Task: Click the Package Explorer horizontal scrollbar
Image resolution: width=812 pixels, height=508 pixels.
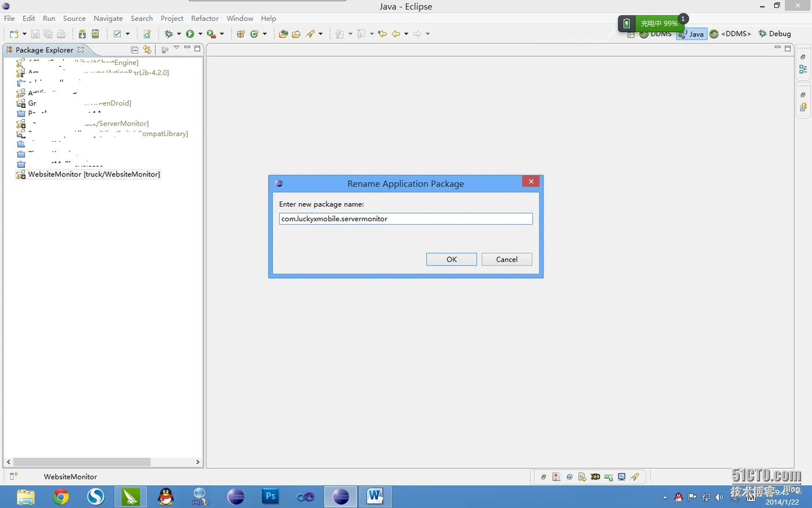Action: pos(82,462)
